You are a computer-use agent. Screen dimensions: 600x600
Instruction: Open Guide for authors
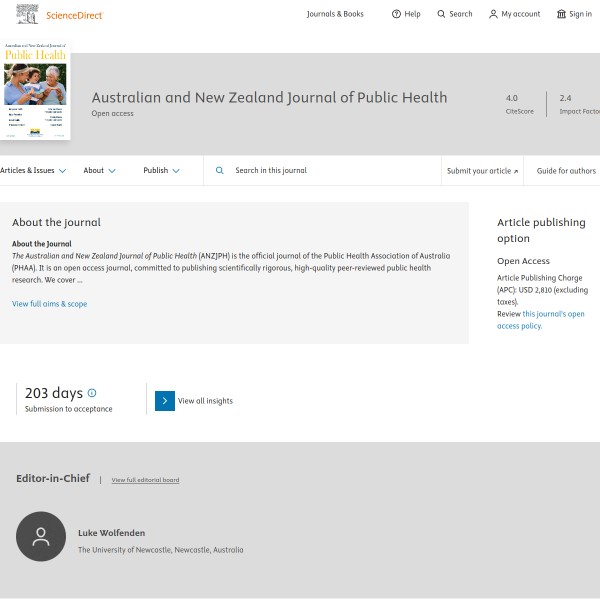point(566,171)
